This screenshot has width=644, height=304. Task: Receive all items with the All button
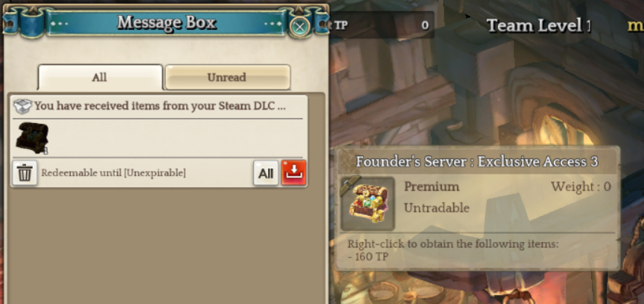tap(266, 173)
